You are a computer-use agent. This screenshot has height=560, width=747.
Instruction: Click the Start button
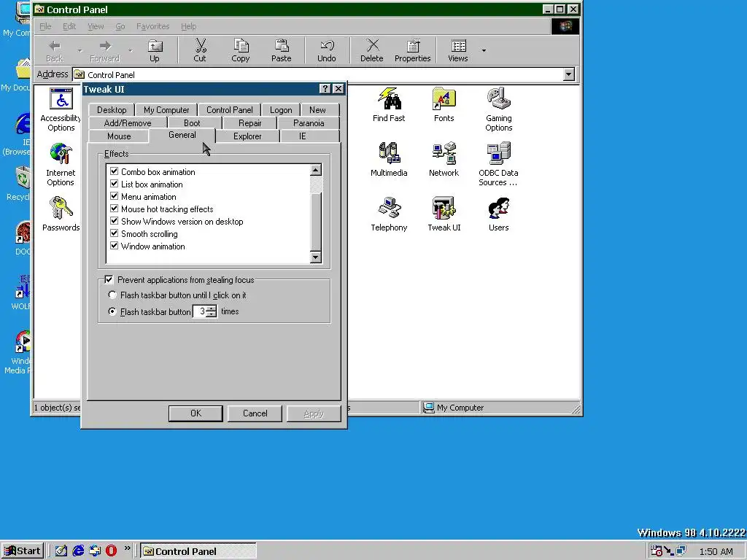23,551
